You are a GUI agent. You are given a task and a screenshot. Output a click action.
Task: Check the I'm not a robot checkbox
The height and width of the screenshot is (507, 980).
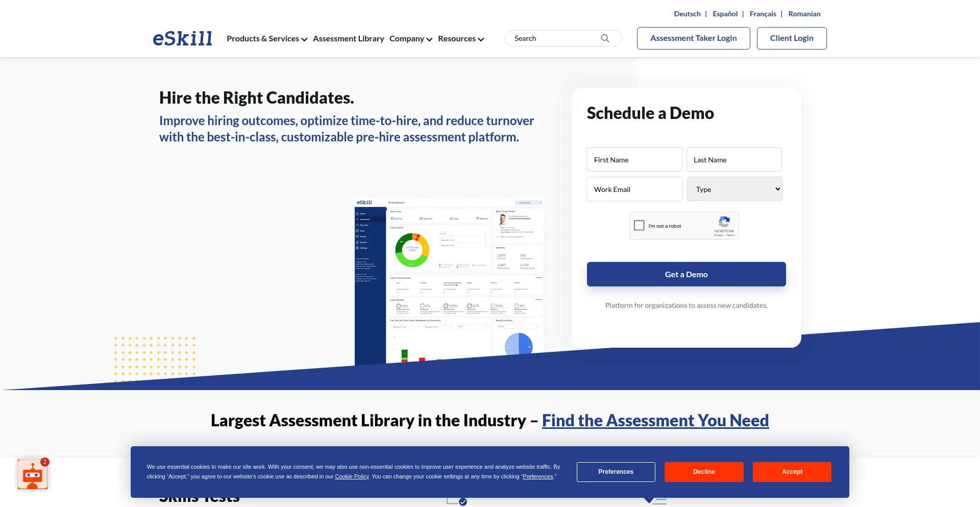(639, 225)
